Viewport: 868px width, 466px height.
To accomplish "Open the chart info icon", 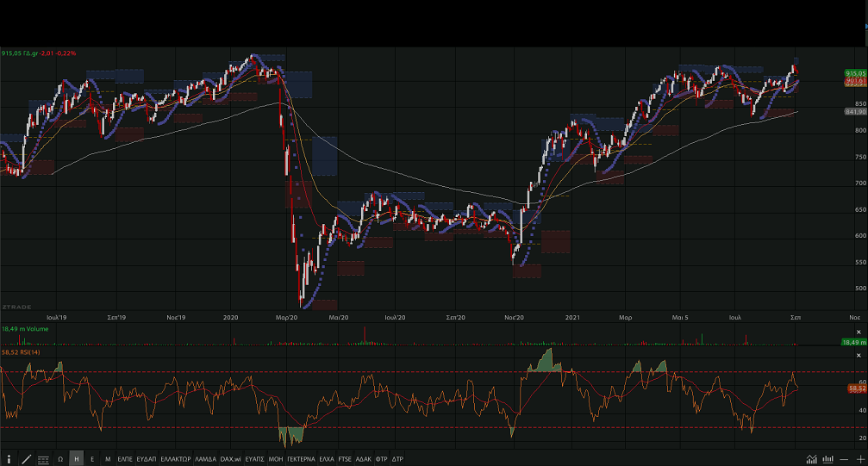I will [x=9, y=459].
